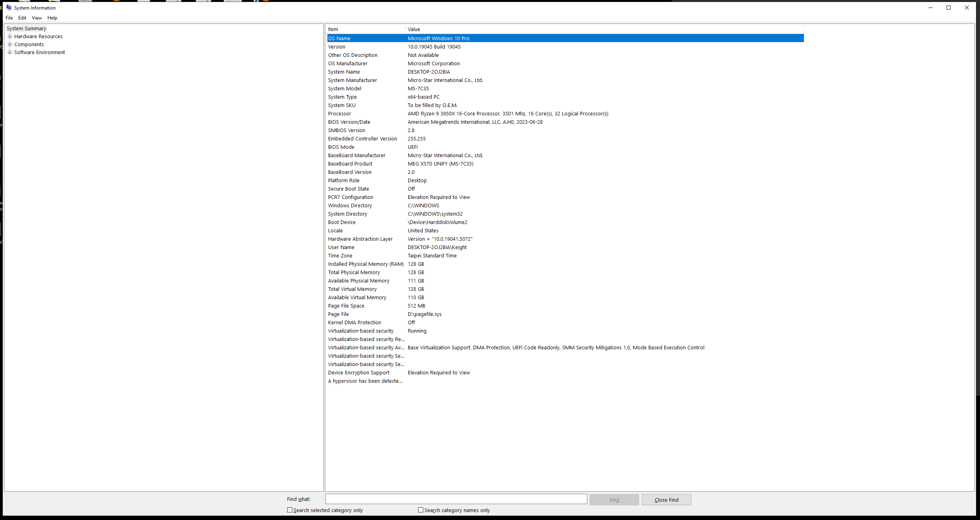980x520 pixels.
Task: Select the Page File Space row 512 MB
Action: pyautogui.click(x=565, y=306)
